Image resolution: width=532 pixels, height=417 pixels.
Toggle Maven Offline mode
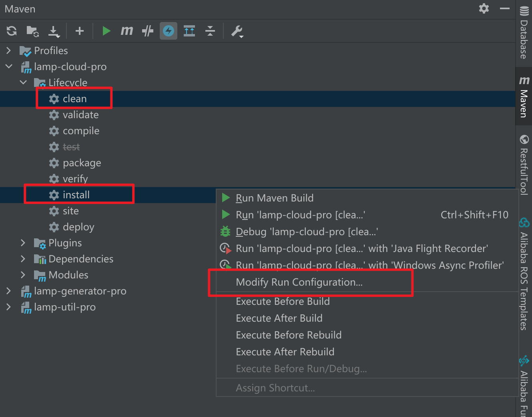coord(148,31)
